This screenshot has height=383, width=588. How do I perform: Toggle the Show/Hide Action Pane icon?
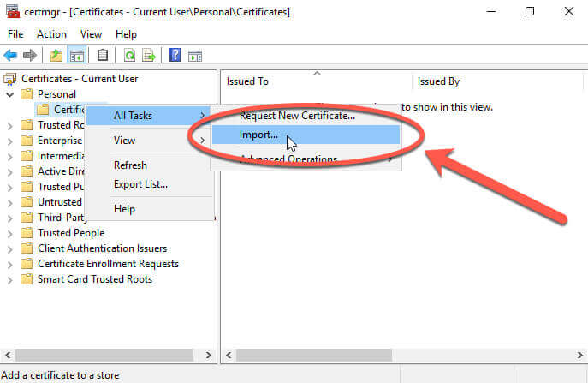pyautogui.click(x=195, y=56)
